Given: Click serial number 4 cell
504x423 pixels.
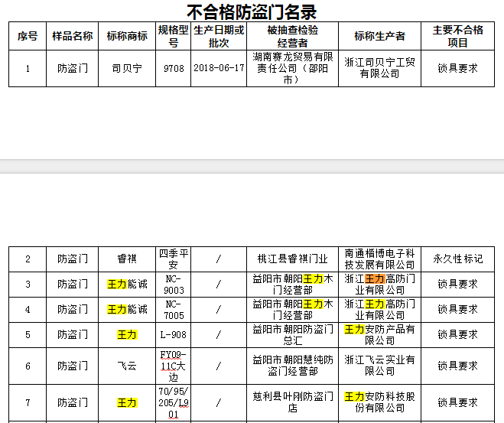Looking at the screenshot, I should coord(28,310).
